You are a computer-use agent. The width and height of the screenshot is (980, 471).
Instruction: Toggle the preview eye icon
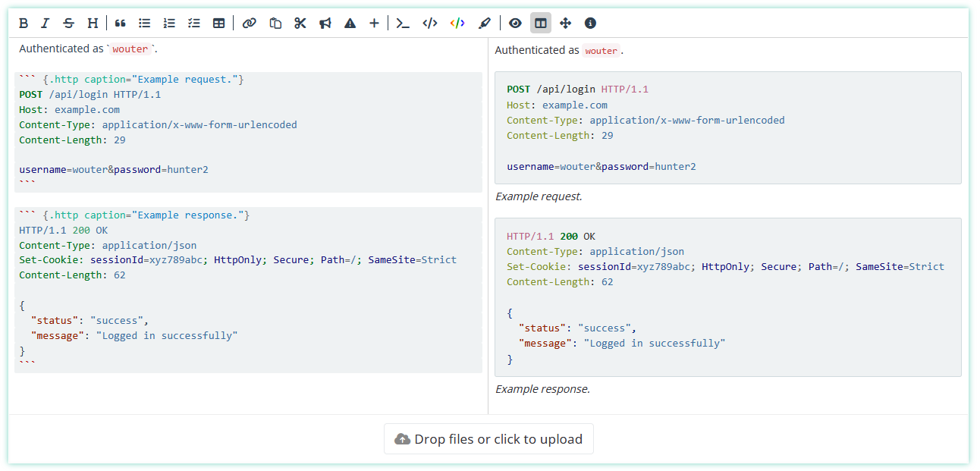516,24
